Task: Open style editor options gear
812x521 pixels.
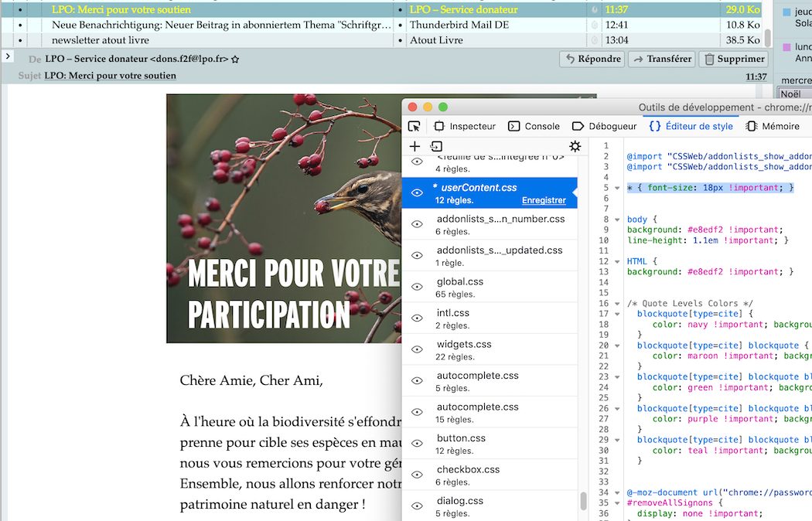Action: pos(575,146)
